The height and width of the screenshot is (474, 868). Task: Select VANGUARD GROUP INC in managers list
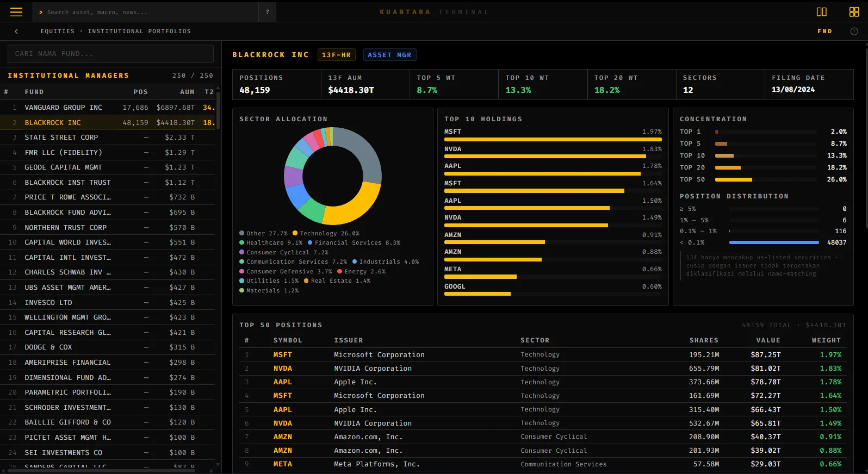[x=109, y=108]
